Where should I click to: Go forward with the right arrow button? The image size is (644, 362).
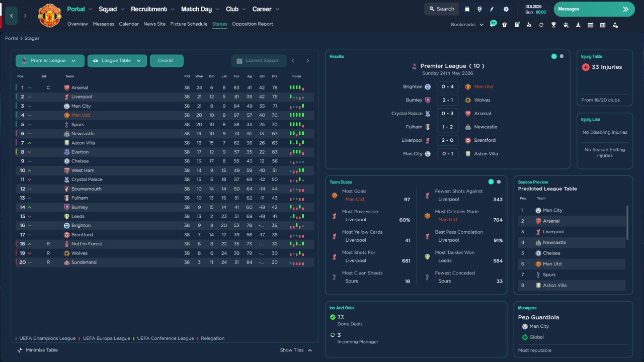point(25,16)
